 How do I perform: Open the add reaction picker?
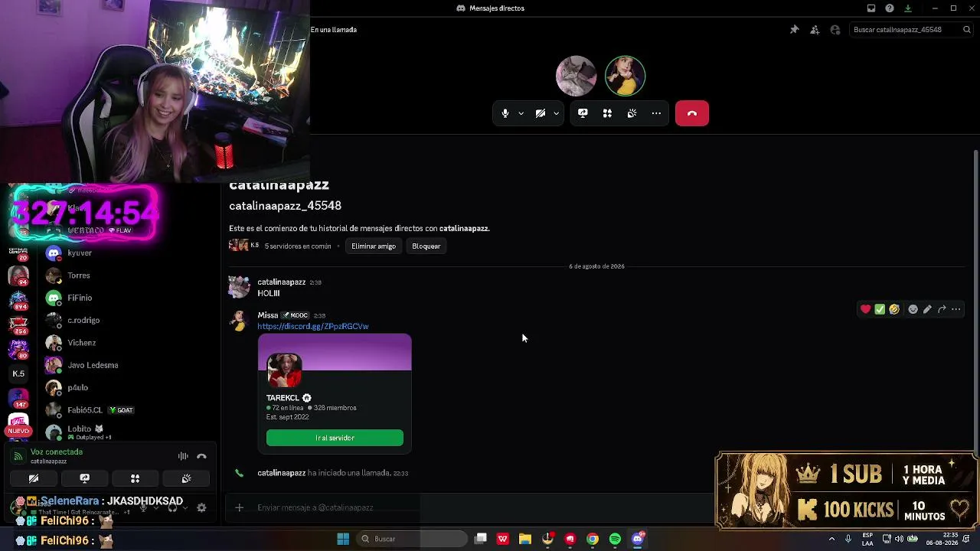tap(913, 309)
